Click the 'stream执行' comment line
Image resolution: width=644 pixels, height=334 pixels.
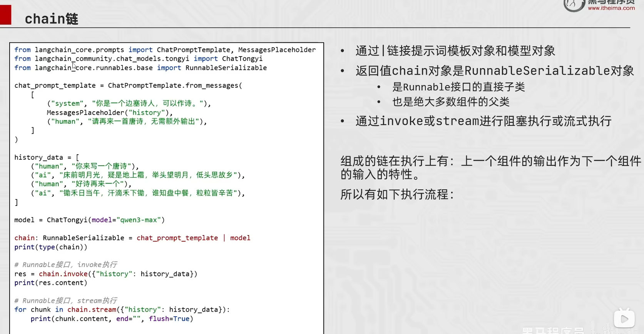tap(66, 301)
